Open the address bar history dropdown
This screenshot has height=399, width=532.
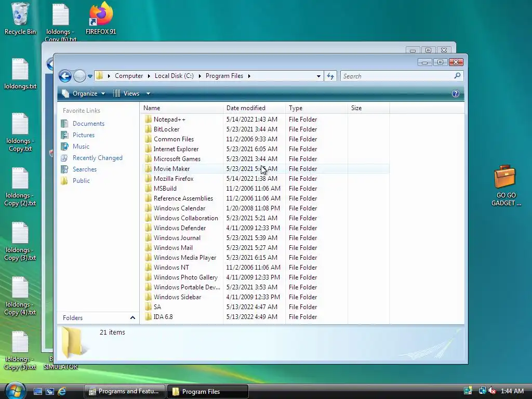(x=318, y=76)
